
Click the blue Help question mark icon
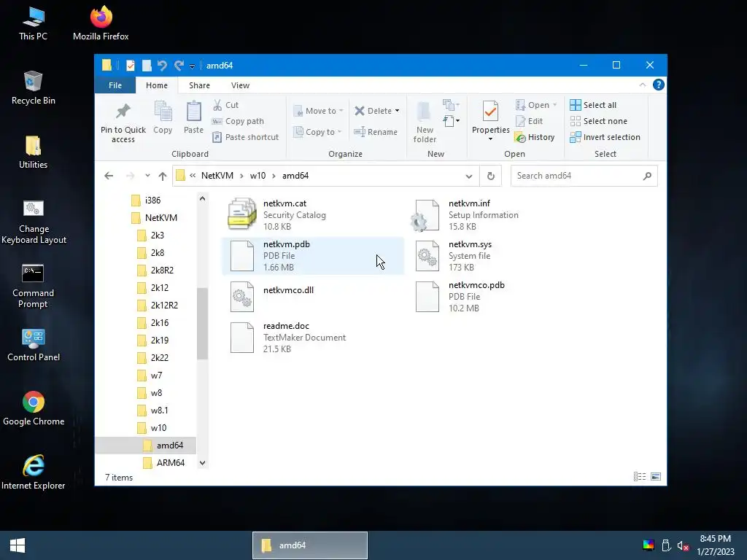coord(659,85)
